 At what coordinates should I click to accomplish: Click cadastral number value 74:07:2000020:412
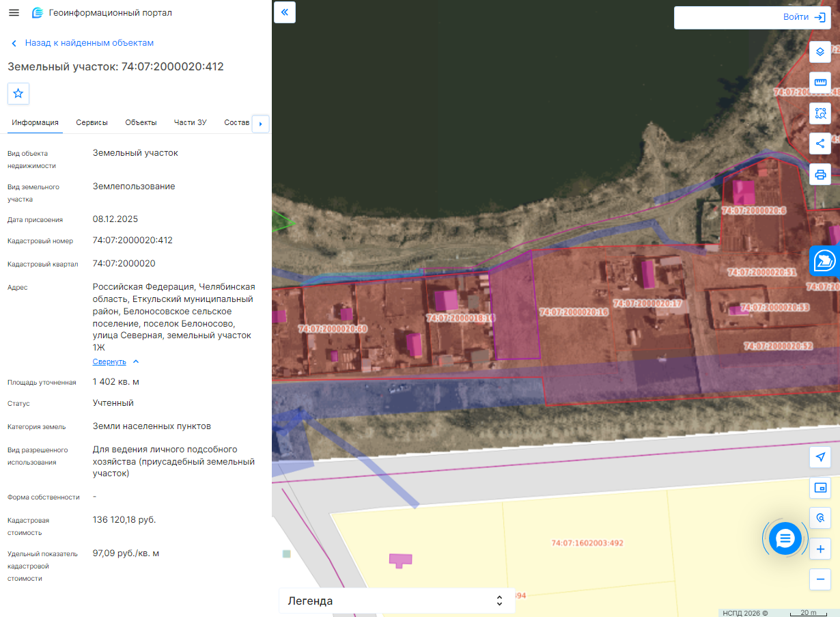(132, 241)
